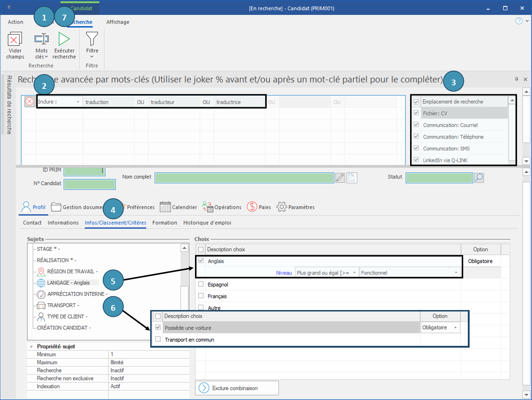Open the Mots clés ribbon tool

[42, 39]
